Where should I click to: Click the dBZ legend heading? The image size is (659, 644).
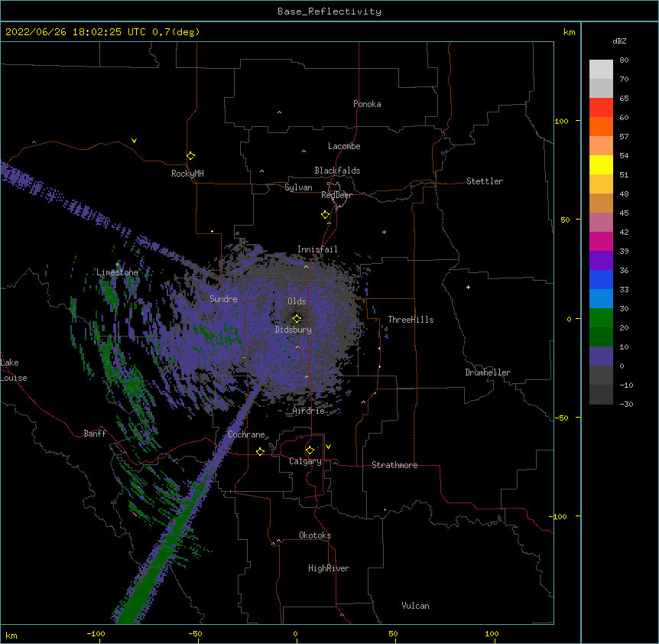click(x=619, y=41)
